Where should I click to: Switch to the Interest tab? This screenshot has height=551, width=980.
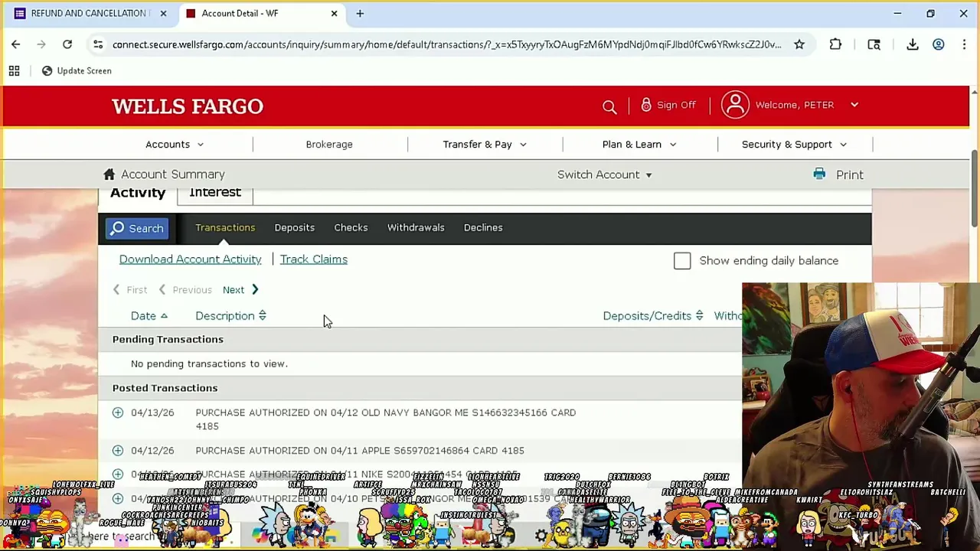pos(215,193)
